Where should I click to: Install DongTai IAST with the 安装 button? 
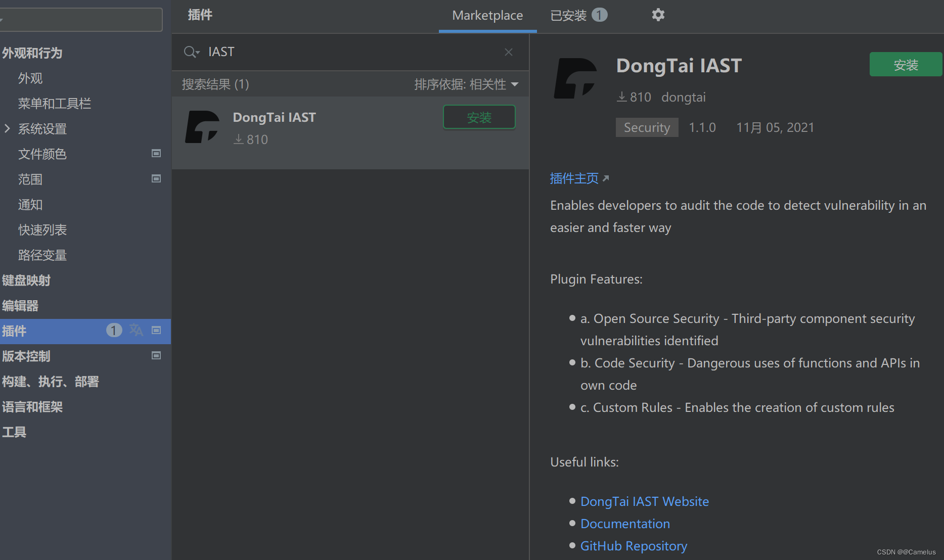[x=906, y=64]
